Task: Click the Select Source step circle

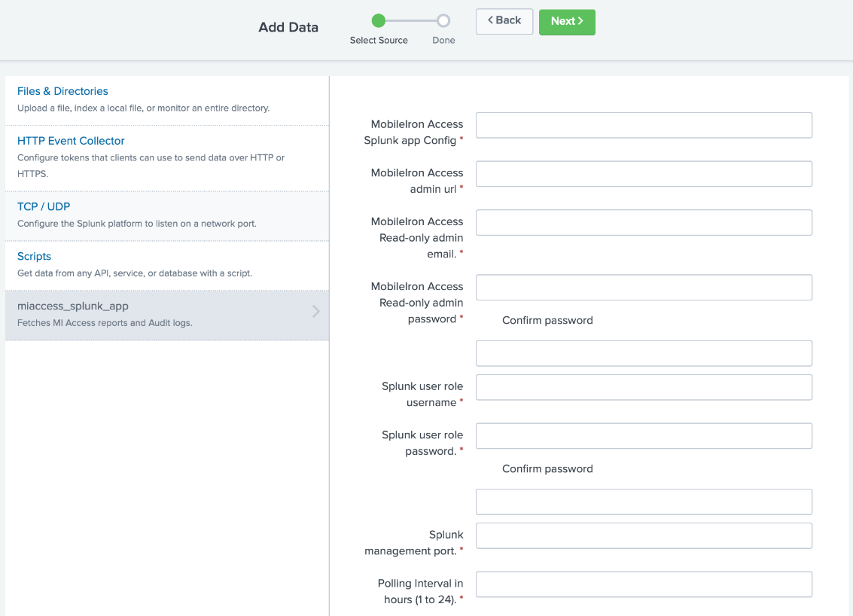Action: 379,20
